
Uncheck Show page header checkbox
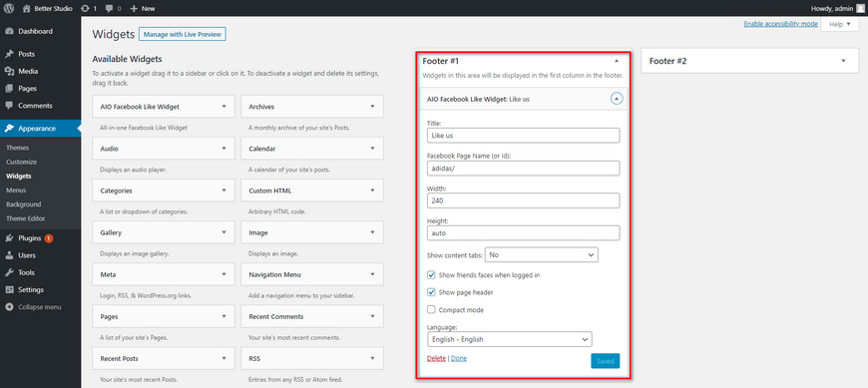[x=431, y=292]
